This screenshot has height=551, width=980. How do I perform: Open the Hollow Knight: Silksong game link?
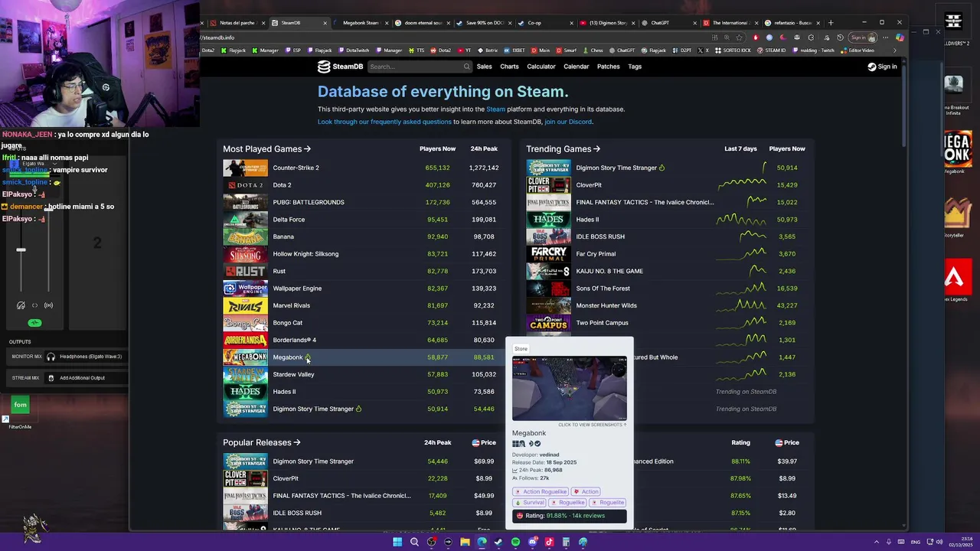[x=305, y=254]
